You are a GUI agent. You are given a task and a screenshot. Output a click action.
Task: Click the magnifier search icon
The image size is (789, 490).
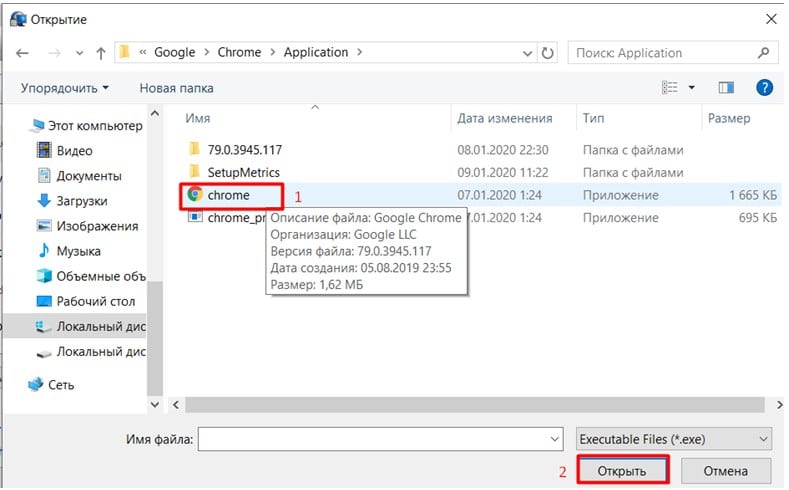(763, 52)
